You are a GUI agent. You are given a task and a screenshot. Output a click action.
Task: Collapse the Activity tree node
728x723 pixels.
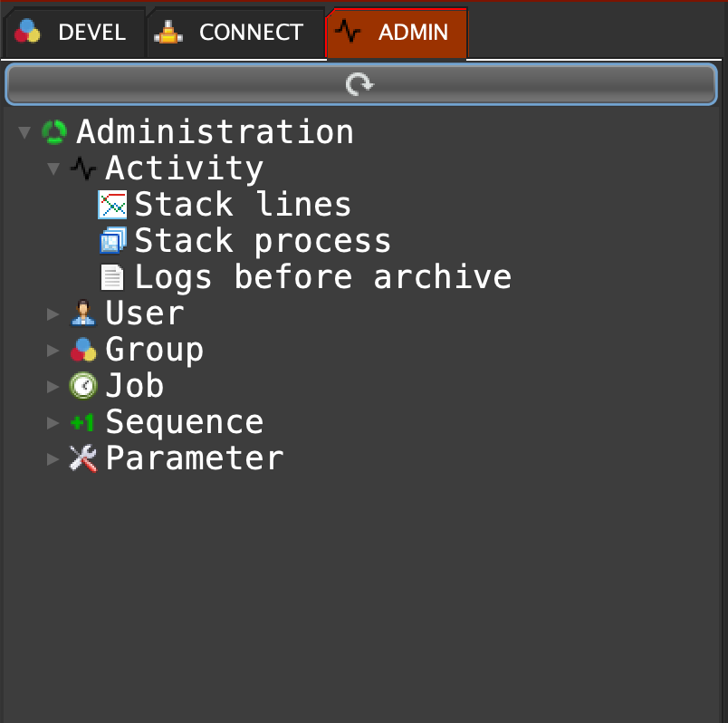pos(53,169)
